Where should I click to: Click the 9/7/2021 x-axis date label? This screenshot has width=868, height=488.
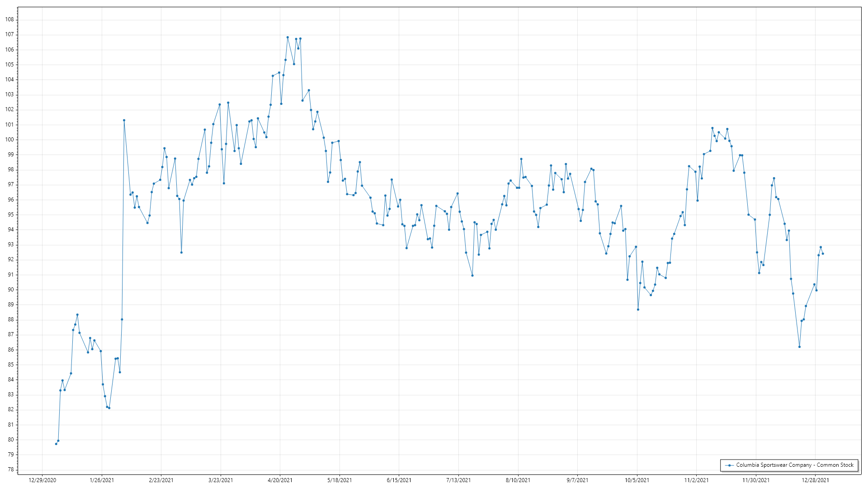pos(577,480)
